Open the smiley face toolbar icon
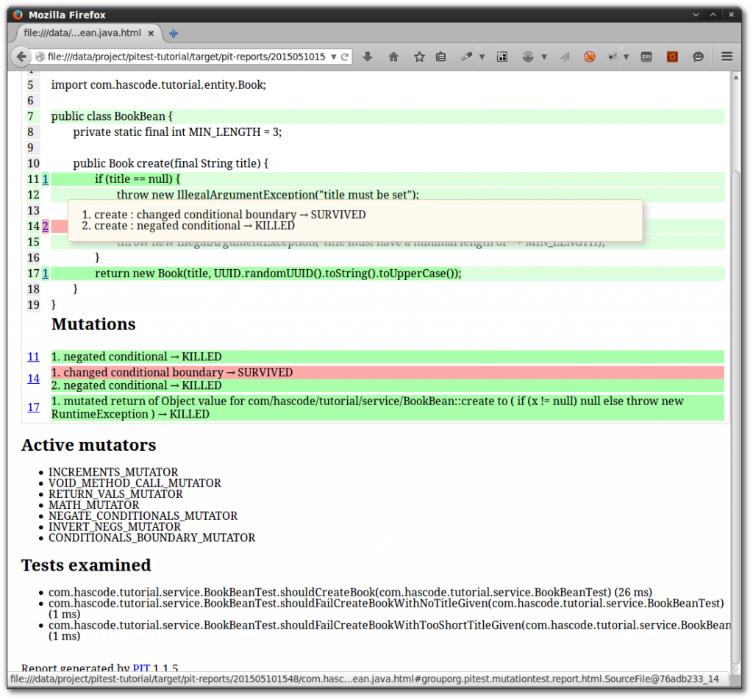The width and height of the screenshot is (753, 700). 699,57
